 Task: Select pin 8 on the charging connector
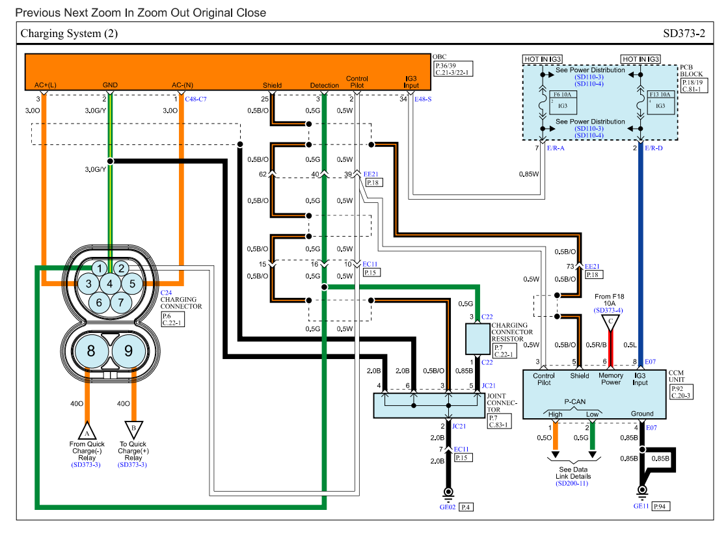click(92, 351)
